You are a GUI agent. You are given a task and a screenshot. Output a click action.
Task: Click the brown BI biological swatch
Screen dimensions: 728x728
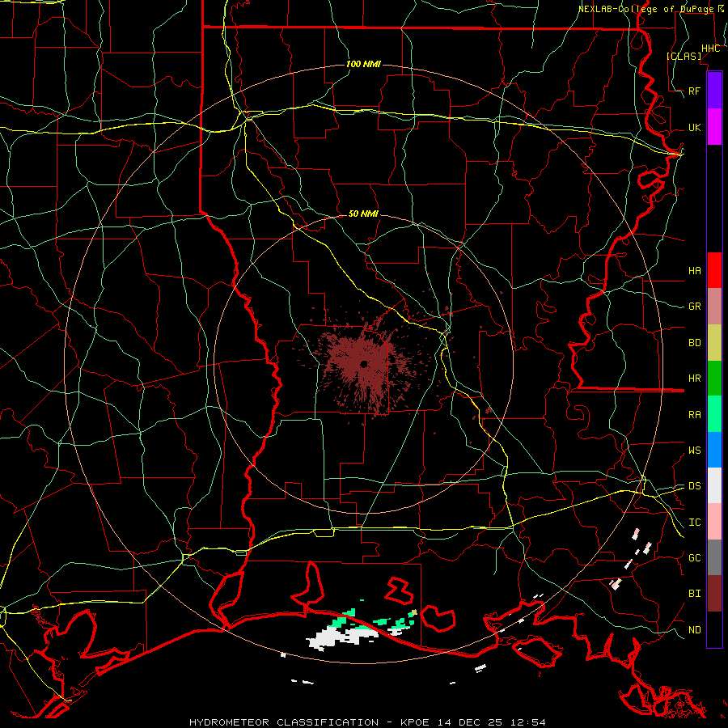pyautogui.click(x=714, y=594)
